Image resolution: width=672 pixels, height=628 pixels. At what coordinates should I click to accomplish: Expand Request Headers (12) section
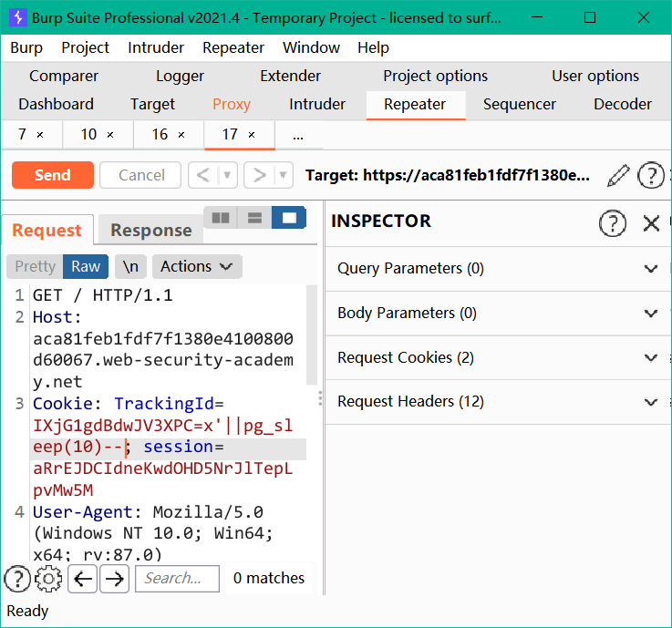click(x=498, y=402)
